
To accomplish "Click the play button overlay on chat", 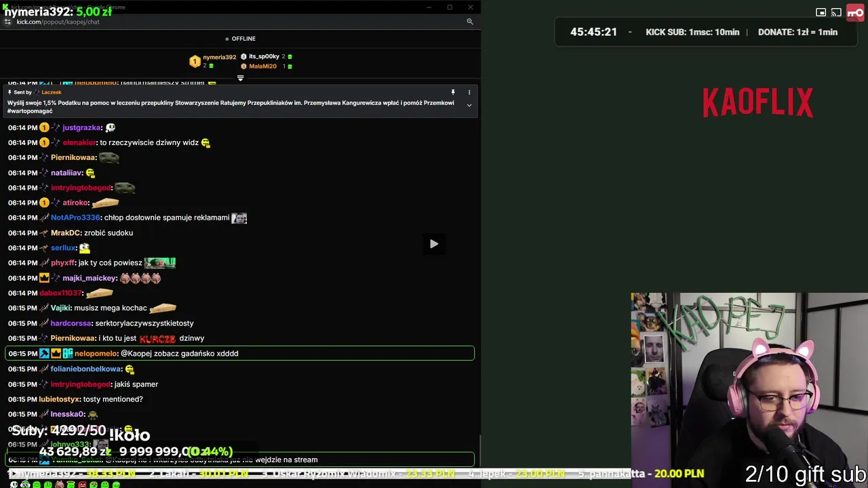I will click(x=434, y=244).
